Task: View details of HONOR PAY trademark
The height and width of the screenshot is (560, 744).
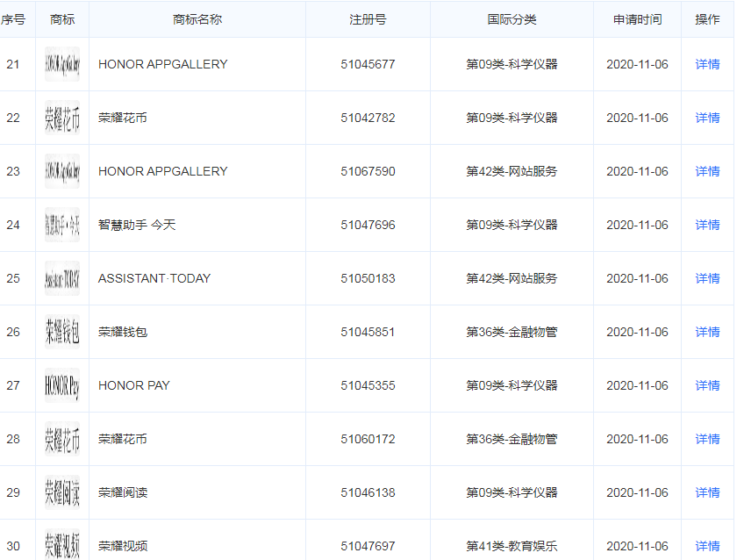Action: [707, 385]
